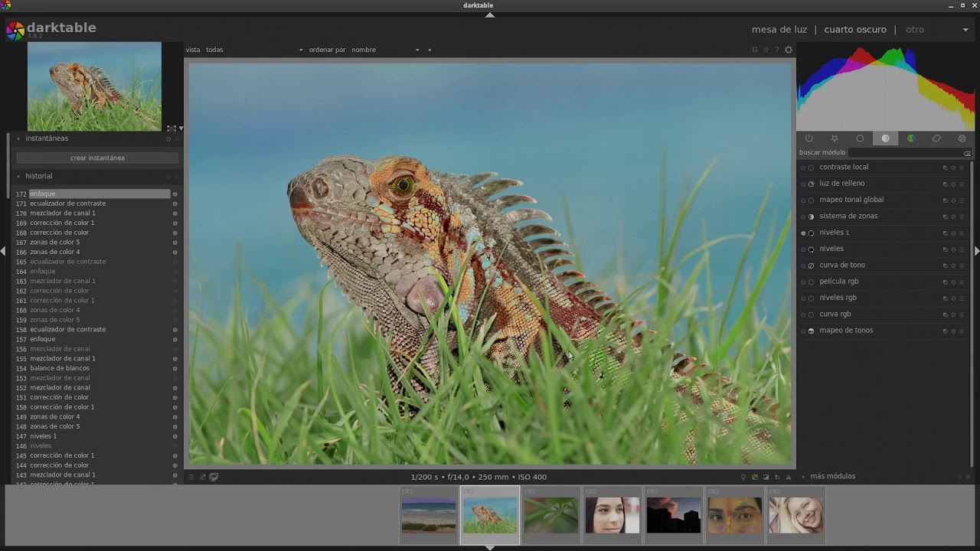
Task: Select color module group icon
Action: [911, 139]
